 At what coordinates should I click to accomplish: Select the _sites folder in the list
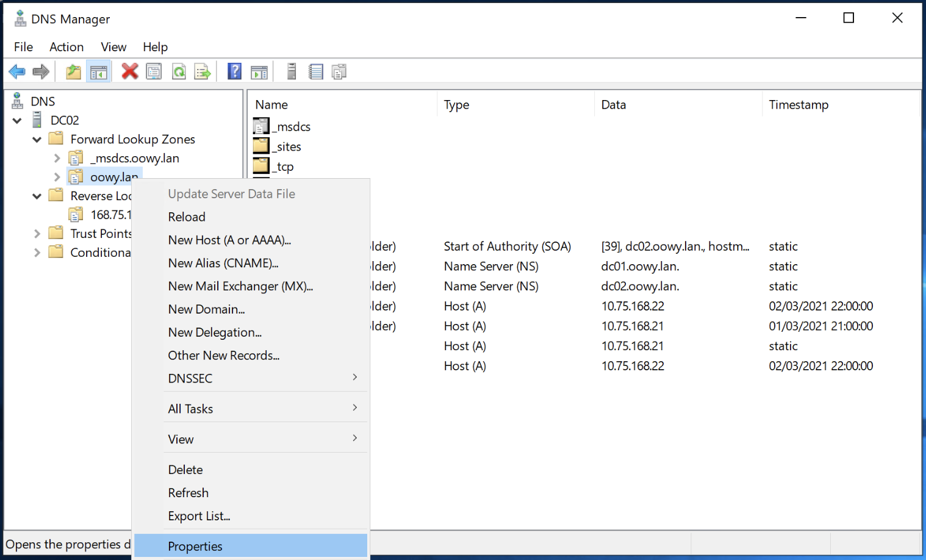288,147
